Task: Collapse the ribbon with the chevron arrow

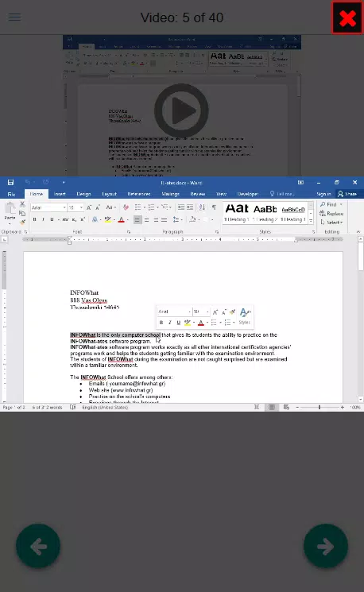Action: click(x=358, y=231)
